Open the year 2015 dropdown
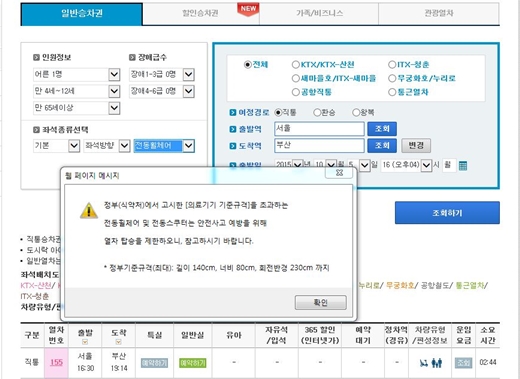This screenshot has width=520, height=379. 289,165
